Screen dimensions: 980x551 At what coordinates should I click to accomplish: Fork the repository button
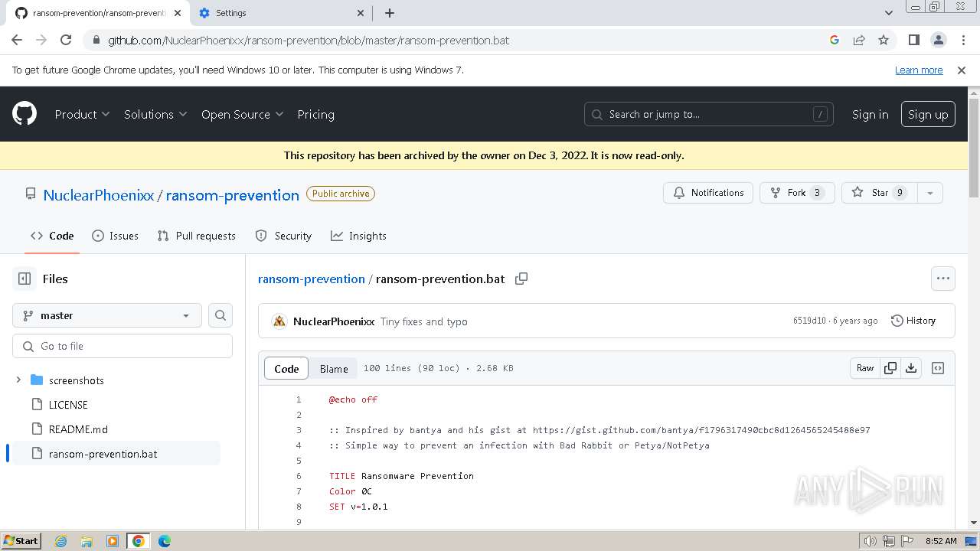[x=797, y=193]
